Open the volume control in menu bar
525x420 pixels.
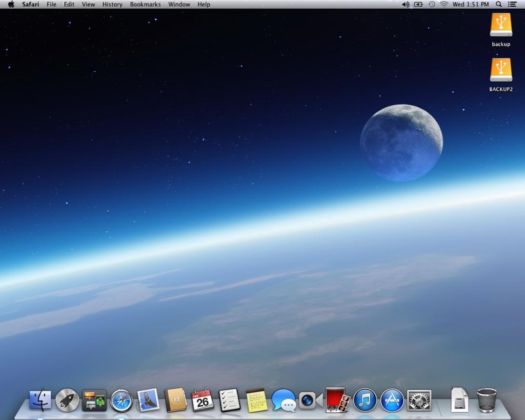[406, 5]
